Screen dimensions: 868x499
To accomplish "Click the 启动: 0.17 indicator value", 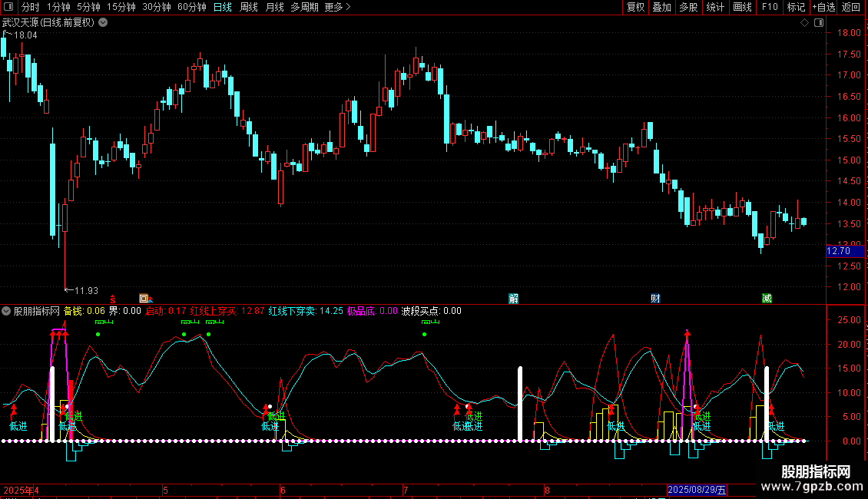I will [165, 311].
